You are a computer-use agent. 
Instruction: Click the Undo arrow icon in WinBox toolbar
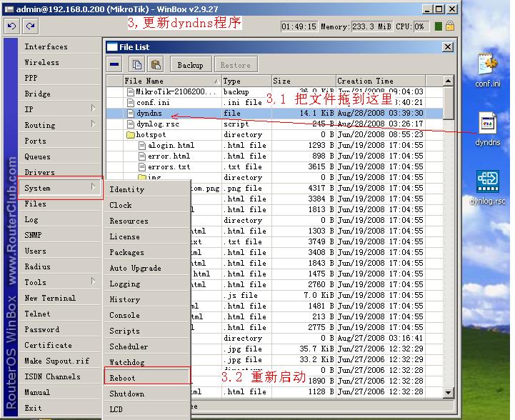pos(12,26)
